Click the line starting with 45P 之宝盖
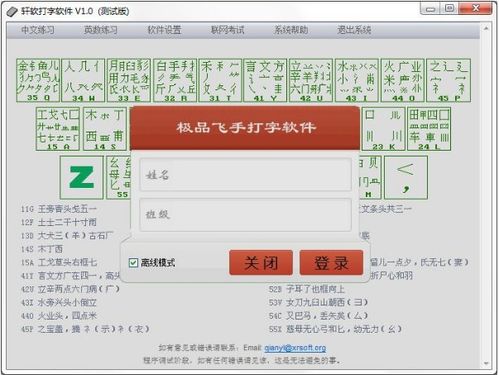Viewport: 499px width, 375px height. 85,329
